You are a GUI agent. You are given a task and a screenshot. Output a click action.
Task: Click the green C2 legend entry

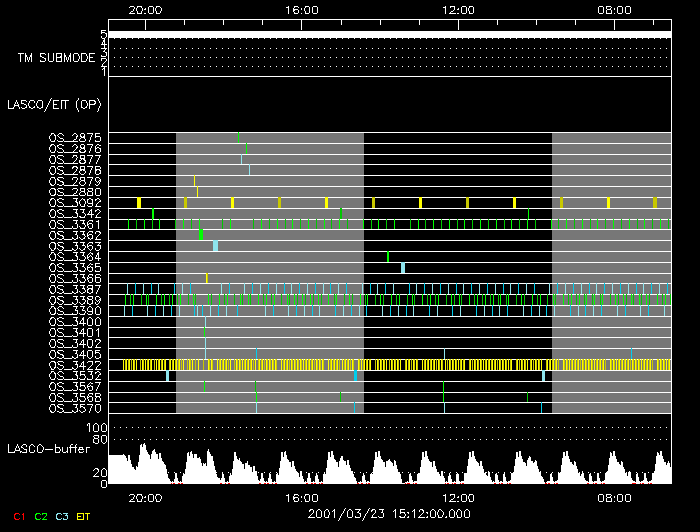click(41, 516)
